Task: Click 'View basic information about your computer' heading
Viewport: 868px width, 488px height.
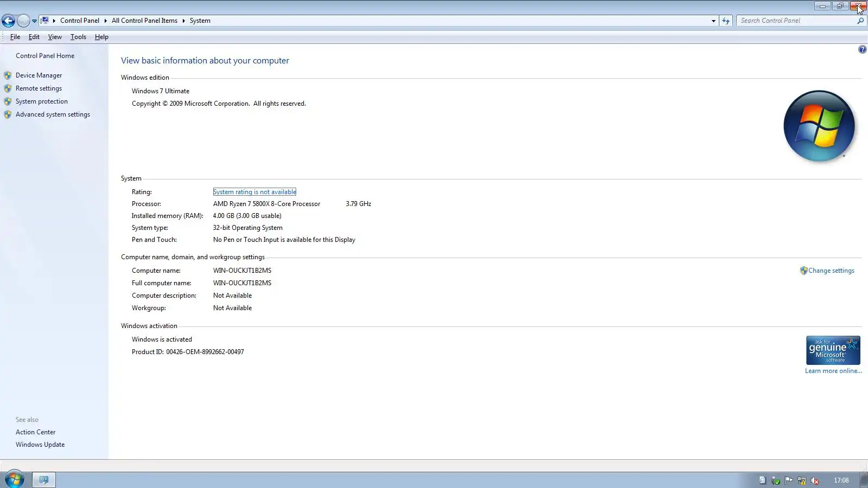Action: click(x=205, y=61)
